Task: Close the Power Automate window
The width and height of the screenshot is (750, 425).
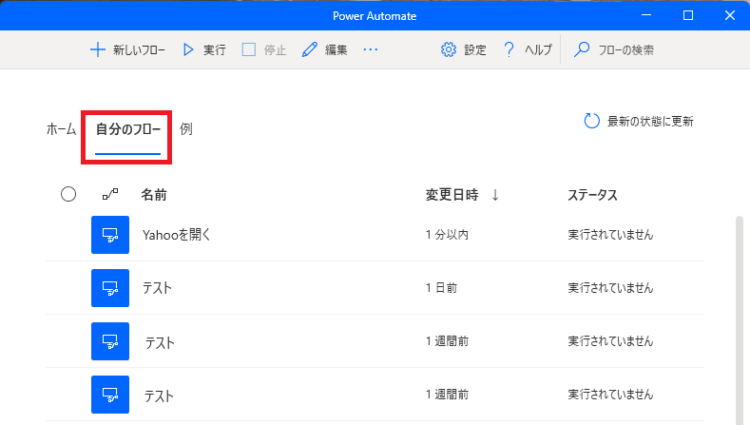Action: click(x=730, y=15)
